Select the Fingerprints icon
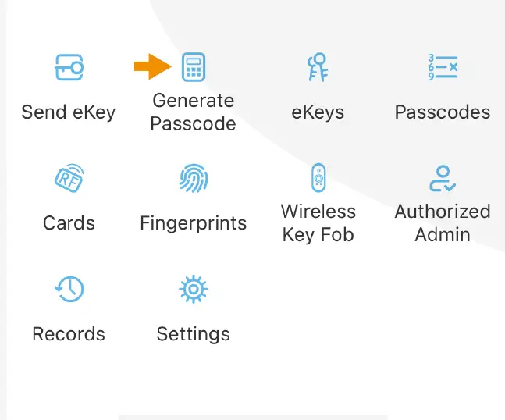Viewport: 505px width, 420px height. [193, 179]
